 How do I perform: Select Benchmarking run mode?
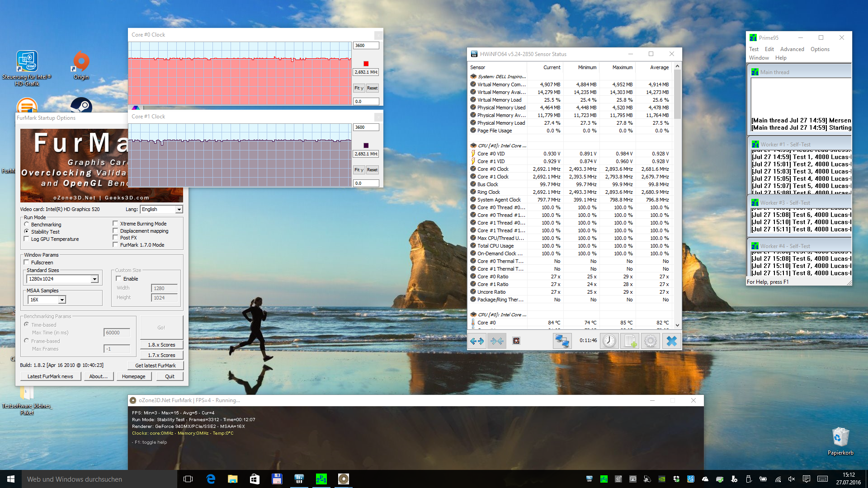point(42,225)
